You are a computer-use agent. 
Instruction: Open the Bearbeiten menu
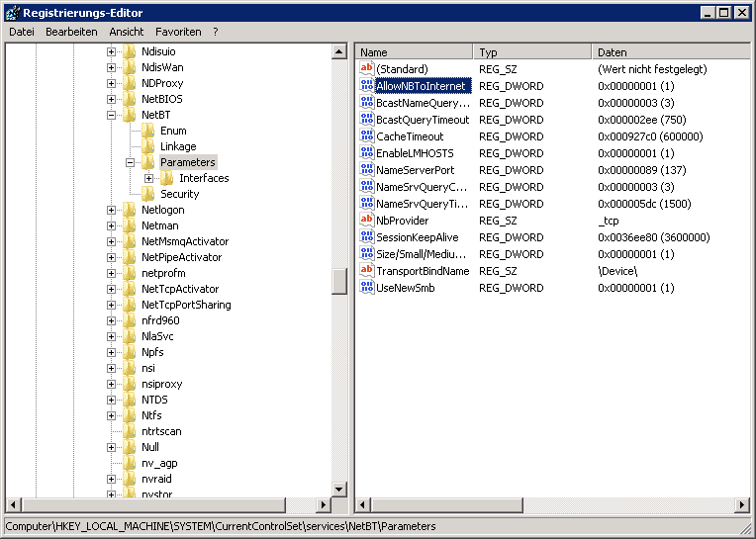click(x=71, y=32)
